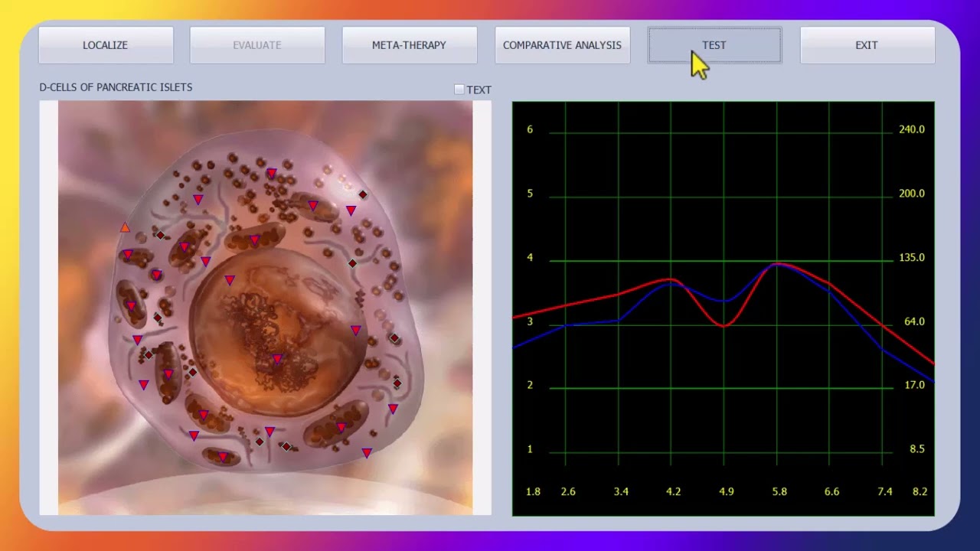Click the 17.0 value on graph right axis
This screenshot has width=980, height=551.
point(914,385)
